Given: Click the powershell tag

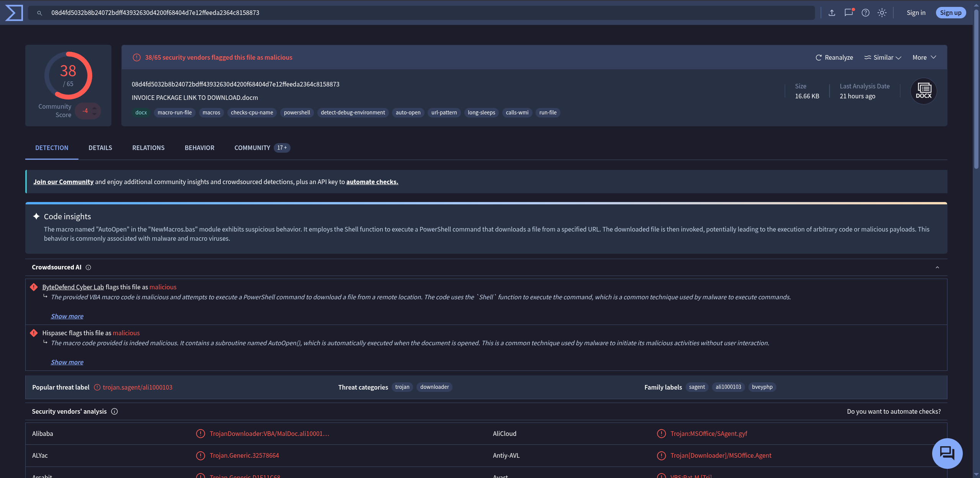Looking at the screenshot, I should click(297, 113).
